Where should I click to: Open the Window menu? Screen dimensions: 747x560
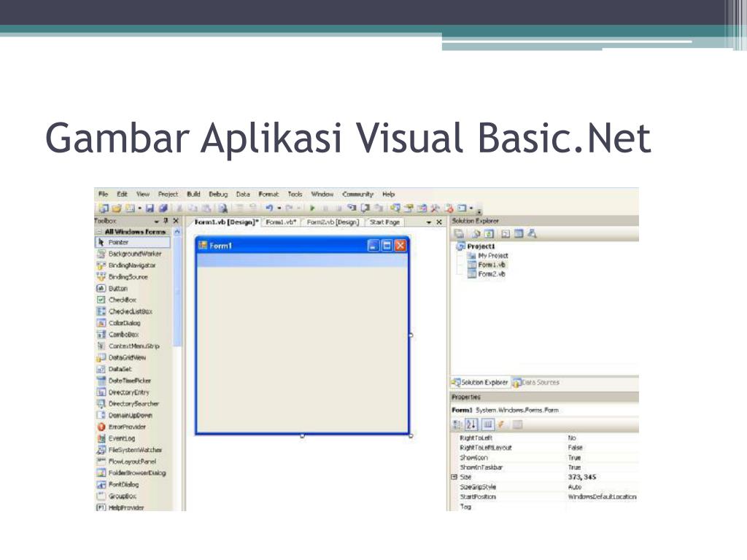coord(322,194)
